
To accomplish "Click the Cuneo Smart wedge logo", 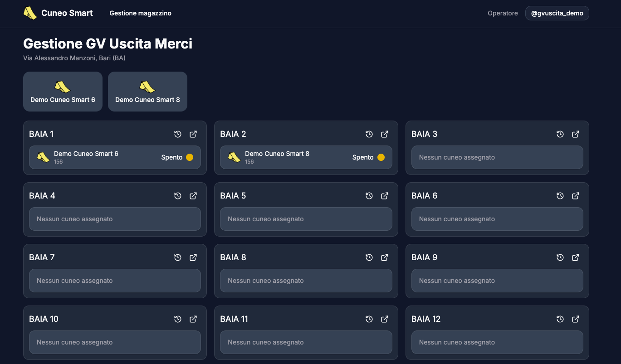I will click(30, 13).
